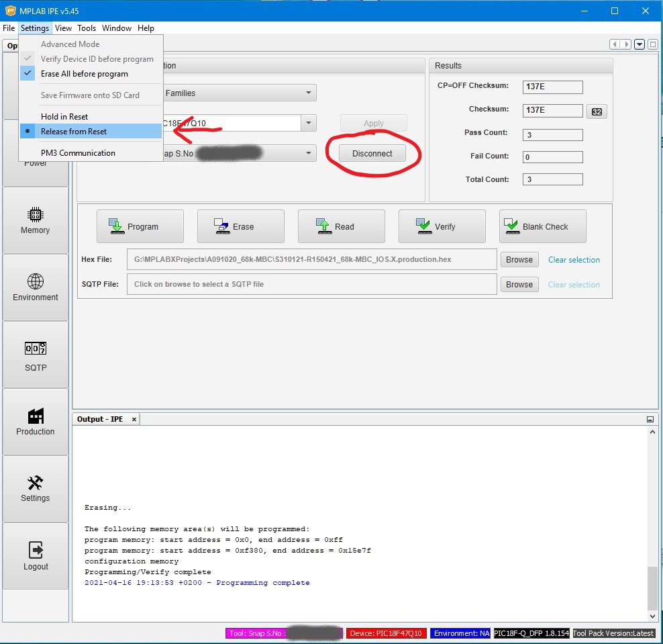Click the Hex File path field
This screenshot has height=644, width=663.
point(311,259)
